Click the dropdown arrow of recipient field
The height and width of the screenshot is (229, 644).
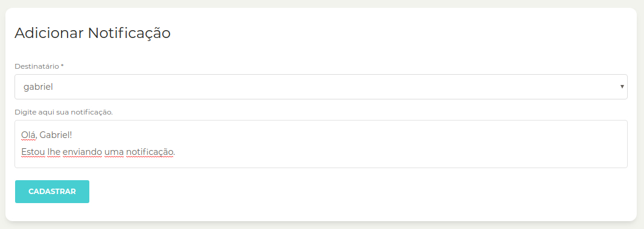pos(622,87)
